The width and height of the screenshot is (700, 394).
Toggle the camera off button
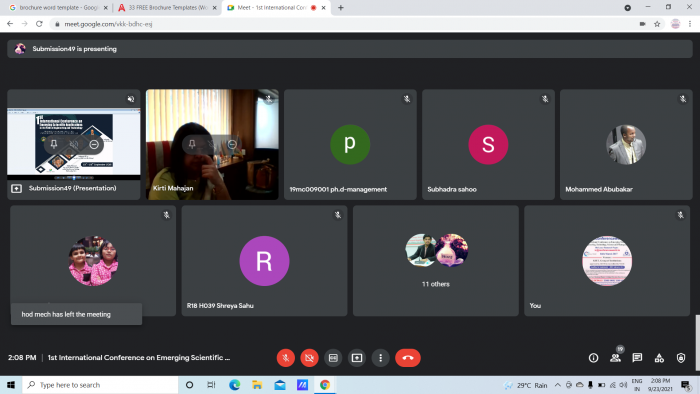point(309,358)
